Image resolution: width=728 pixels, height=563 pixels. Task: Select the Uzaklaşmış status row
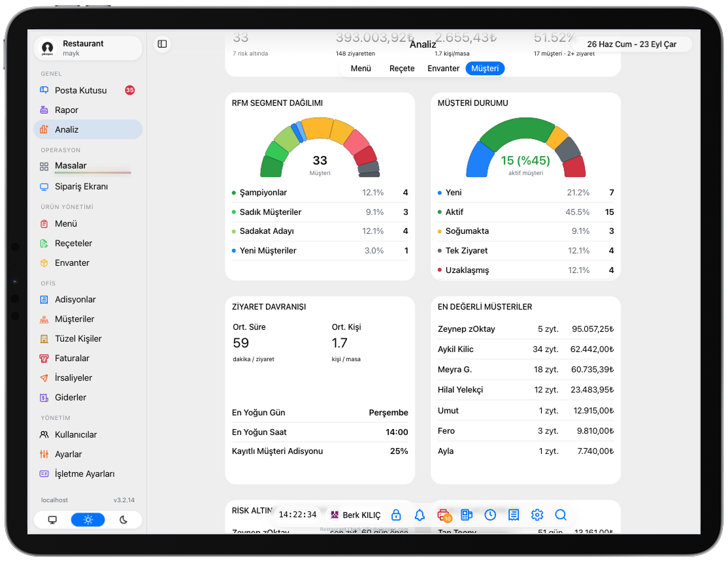[x=525, y=270]
